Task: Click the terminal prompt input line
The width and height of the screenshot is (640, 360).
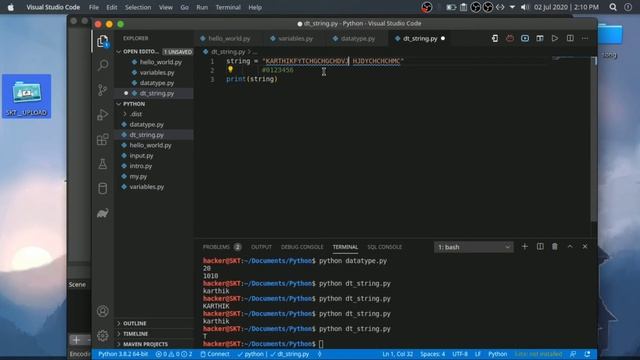Action: [321, 344]
